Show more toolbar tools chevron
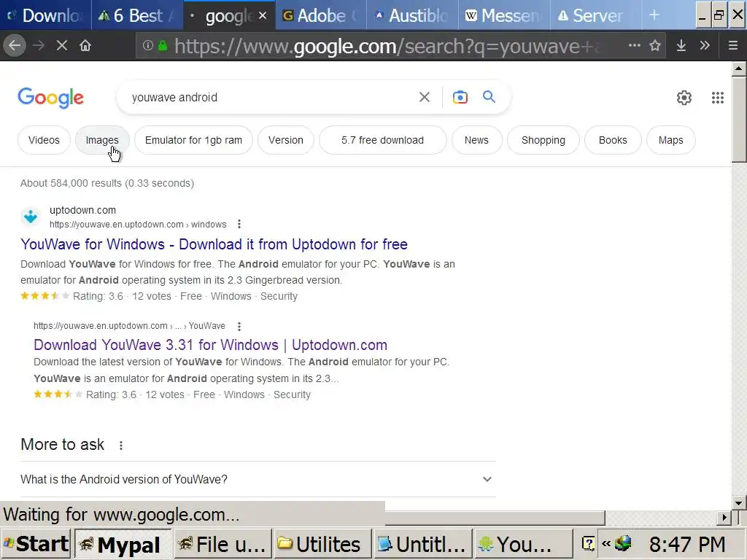The height and width of the screenshot is (560, 747). click(705, 46)
